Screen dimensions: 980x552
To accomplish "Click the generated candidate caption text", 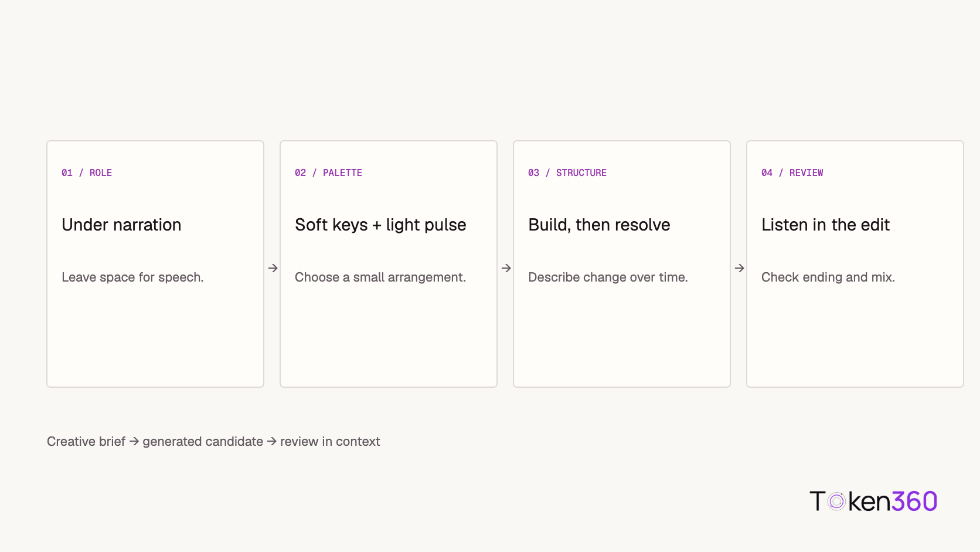I will point(203,441).
